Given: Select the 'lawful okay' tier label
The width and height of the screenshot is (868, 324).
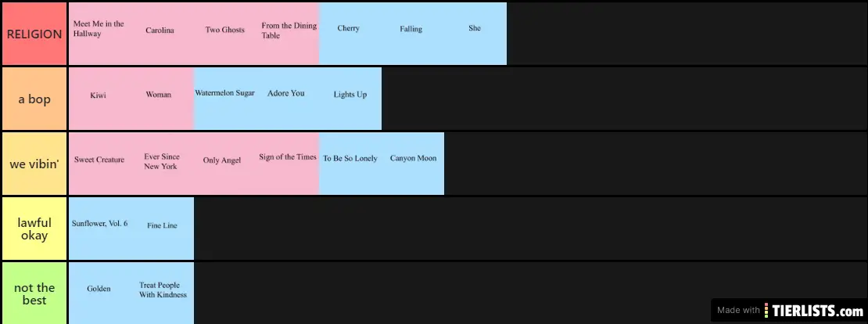Looking at the screenshot, I should pyautogui.click(x=34, y=229).
